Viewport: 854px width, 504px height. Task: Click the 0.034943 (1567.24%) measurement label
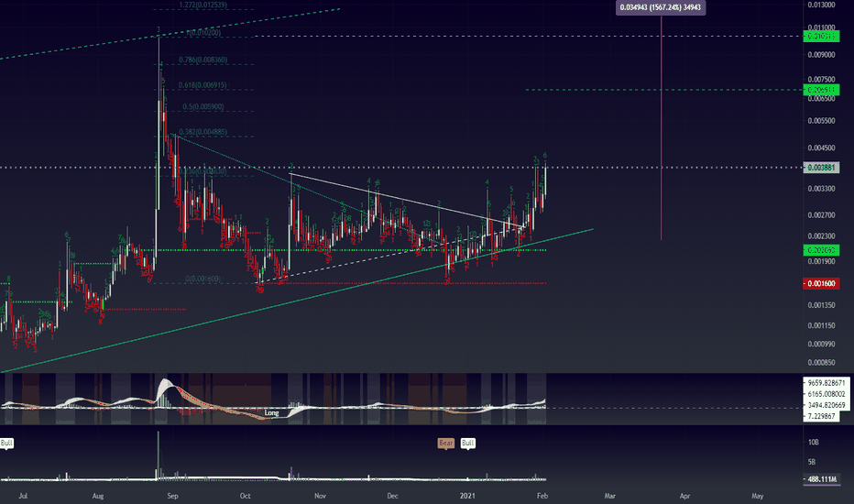[661, 7]
